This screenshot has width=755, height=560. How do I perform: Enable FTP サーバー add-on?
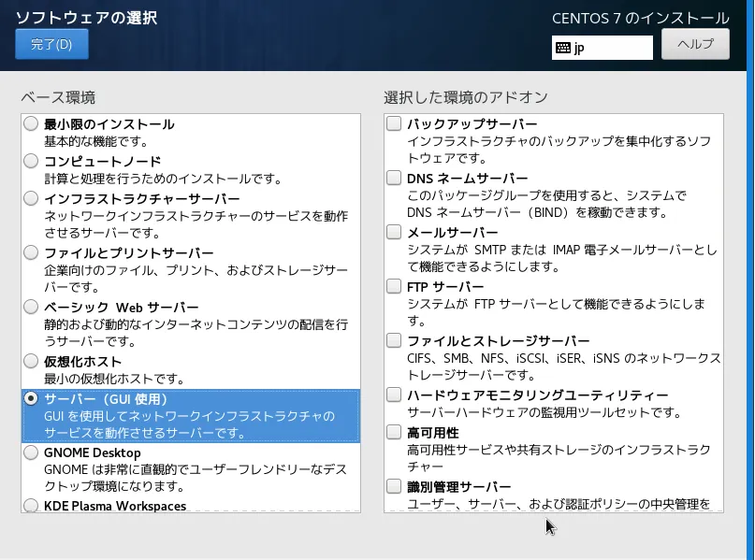click(394, 286)
